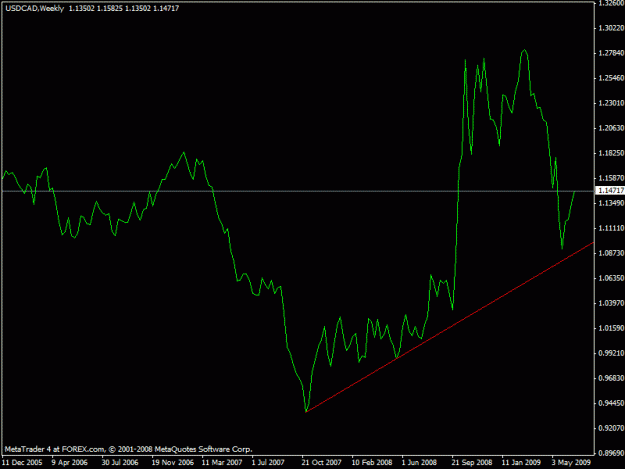The width and height of the screenshot is (625, 469).
Task: Click the horizontal current-price line
Action: click(x=298, y=191)
